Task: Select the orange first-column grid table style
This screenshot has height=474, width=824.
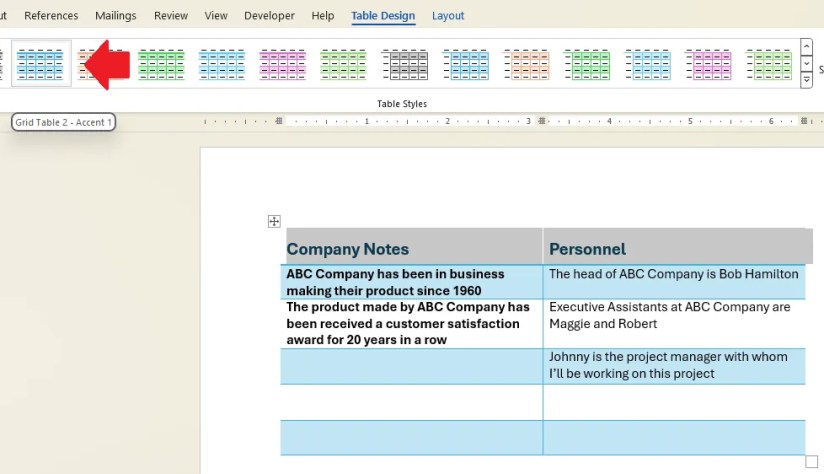Action: [526, 64]
